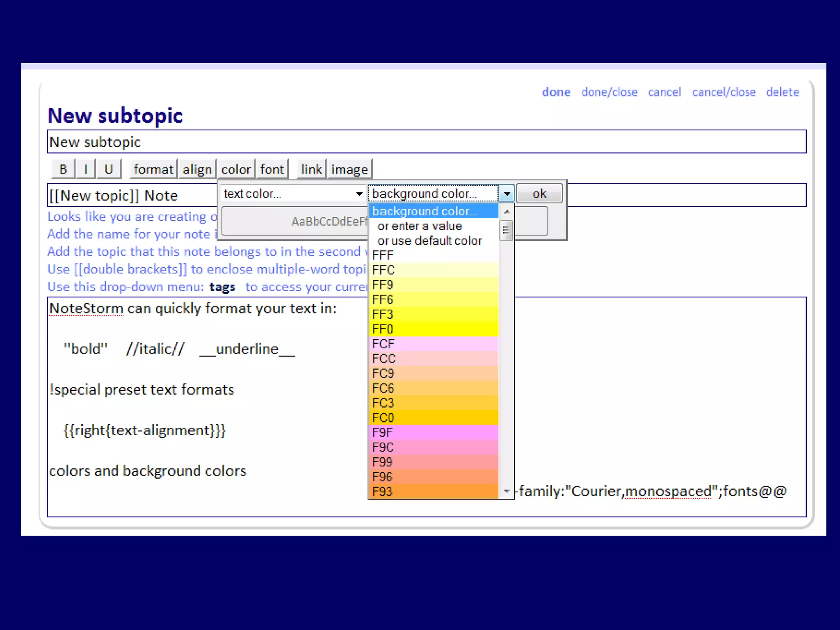
Task: Click the Italic I toolbar button
Action: [x=85, y=169]
